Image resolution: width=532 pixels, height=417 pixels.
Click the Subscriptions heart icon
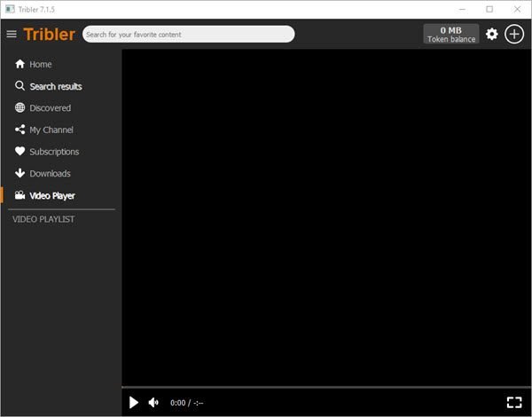[x=20, y=151]
